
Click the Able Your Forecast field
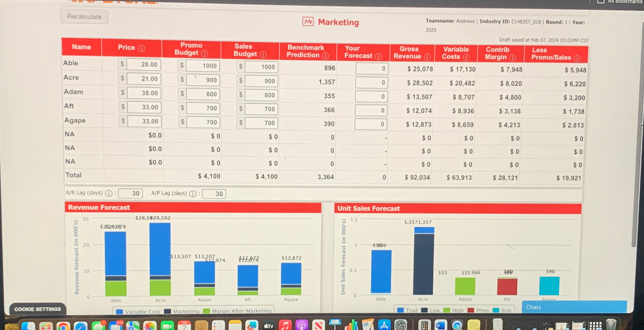tap(372, 69)
